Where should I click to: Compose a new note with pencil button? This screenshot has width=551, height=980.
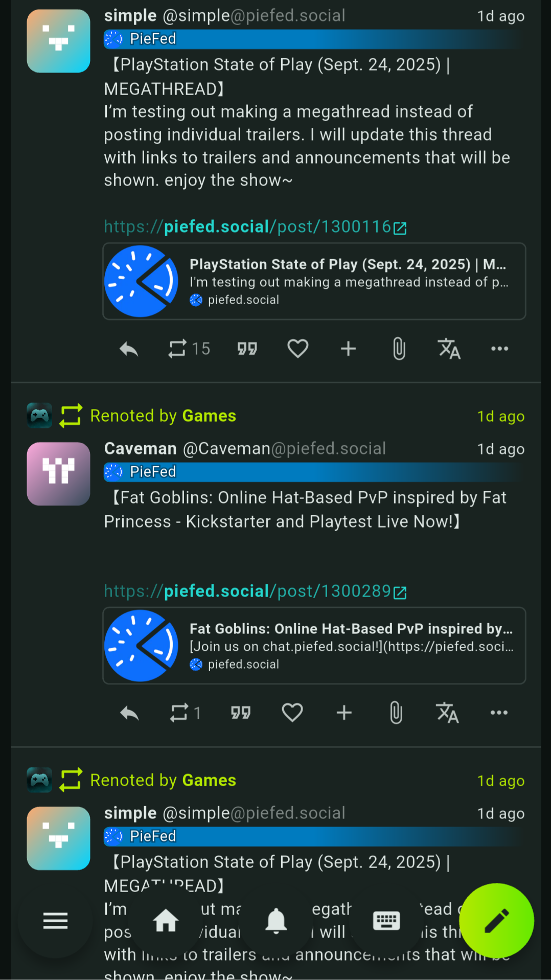click(496, 921)
